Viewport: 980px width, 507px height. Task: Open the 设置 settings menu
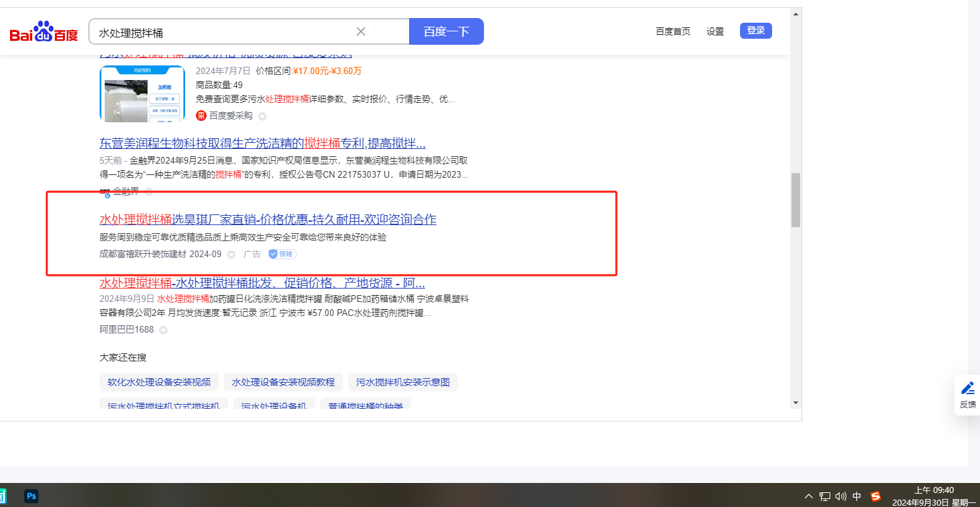(715, 31)
